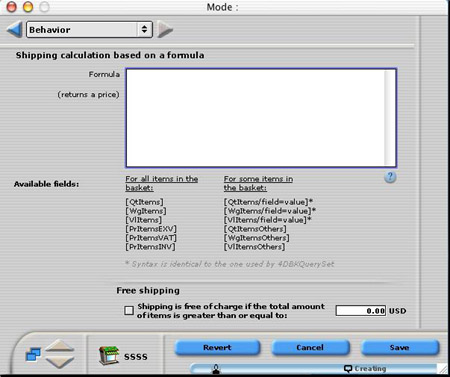Click the window resize grip corner
The image size is (450, 377).
tap(443, 369)
